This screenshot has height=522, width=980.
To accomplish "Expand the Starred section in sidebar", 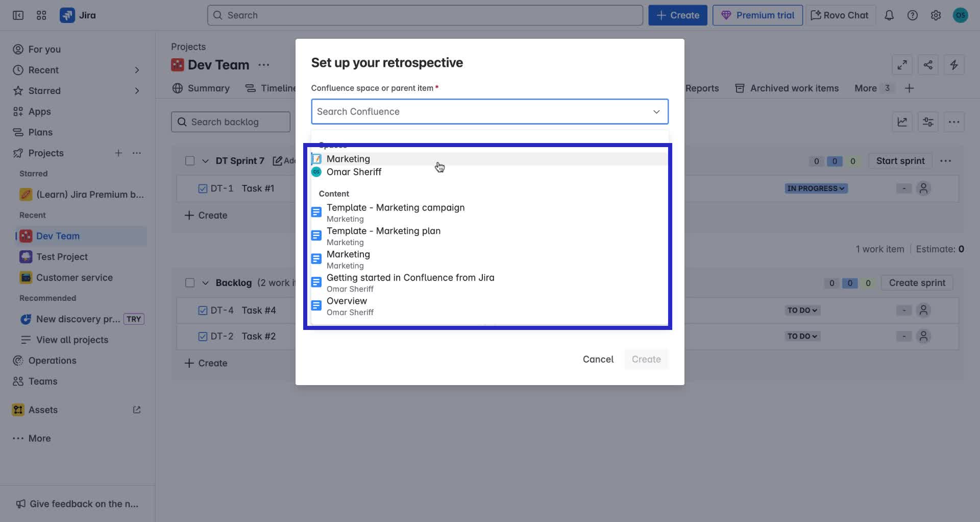I will (x=137, y=90).
